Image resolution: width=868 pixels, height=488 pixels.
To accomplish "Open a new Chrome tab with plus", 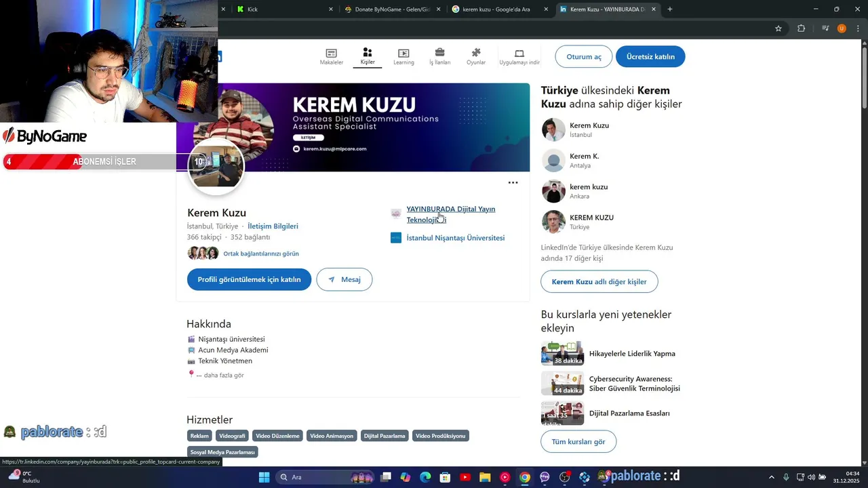I will click(x=670, y=9).
